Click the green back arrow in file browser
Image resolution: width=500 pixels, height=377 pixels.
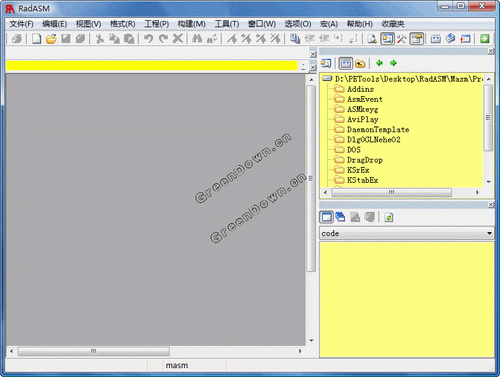tap(379, 63)
